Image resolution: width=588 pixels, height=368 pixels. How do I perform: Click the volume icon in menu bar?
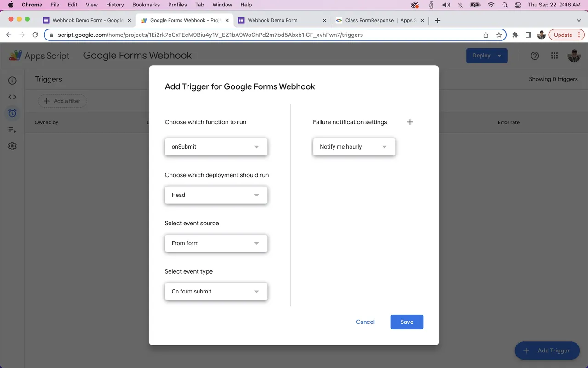(x=446, y=5)
